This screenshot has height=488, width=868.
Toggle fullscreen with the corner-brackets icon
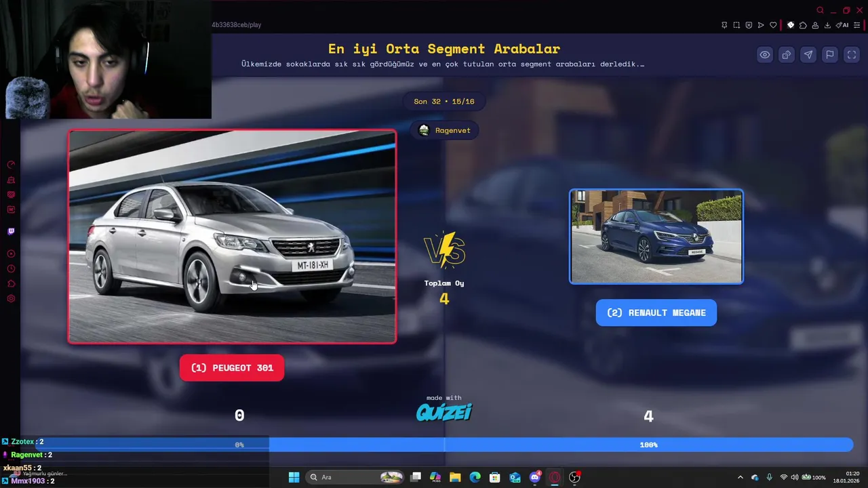coord(852,55)
